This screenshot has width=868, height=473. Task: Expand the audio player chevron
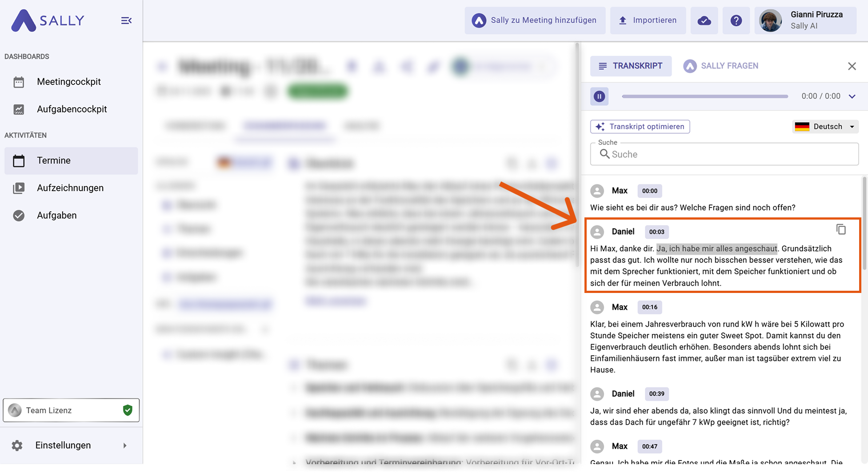pyautogui.click(x=852, y=96)
